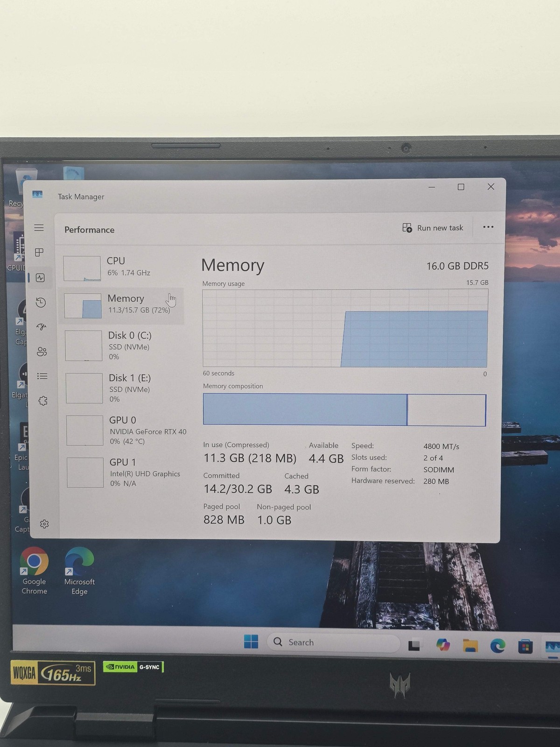Click the 16.0 GB DDR5 label
560x747 pixels.
pyautogui.click(x=457, y=266)
